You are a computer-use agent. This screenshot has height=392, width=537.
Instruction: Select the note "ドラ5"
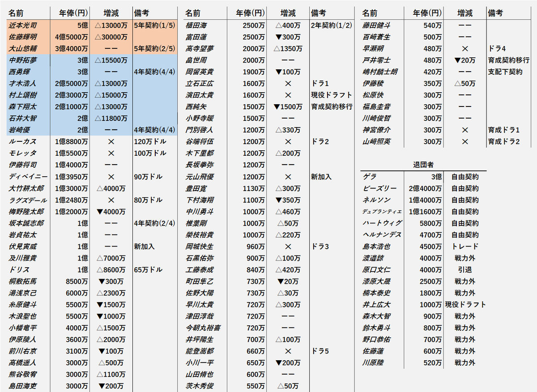320,351
